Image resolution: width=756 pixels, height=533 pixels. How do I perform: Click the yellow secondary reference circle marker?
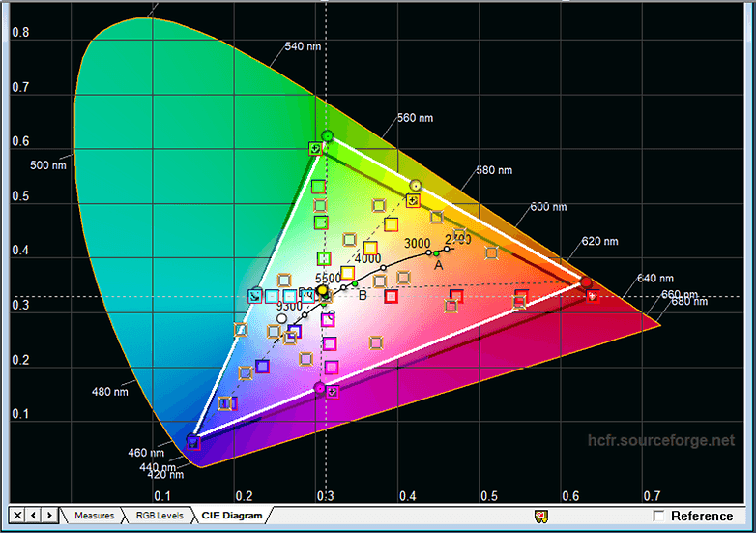416,185
